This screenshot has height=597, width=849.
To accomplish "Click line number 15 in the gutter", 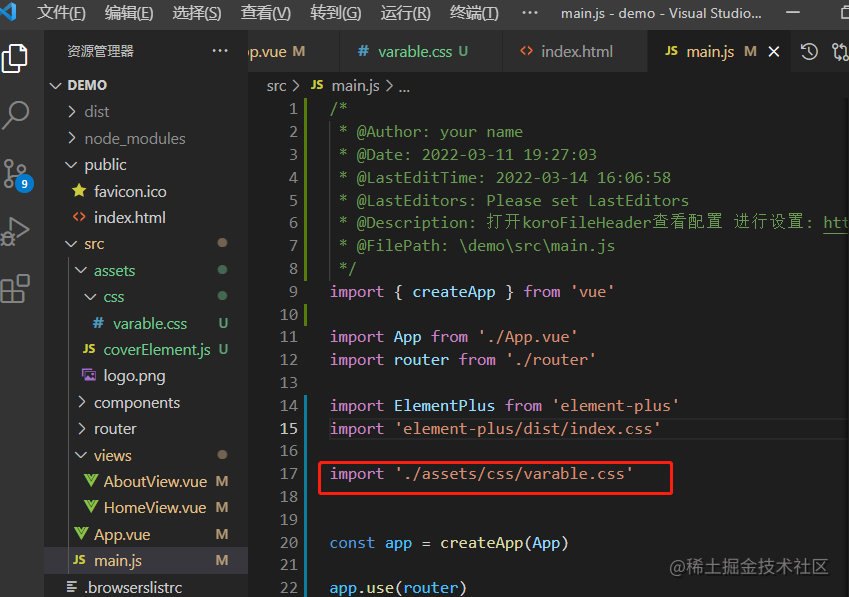I will pyautogui.click(x=289, y=428).
